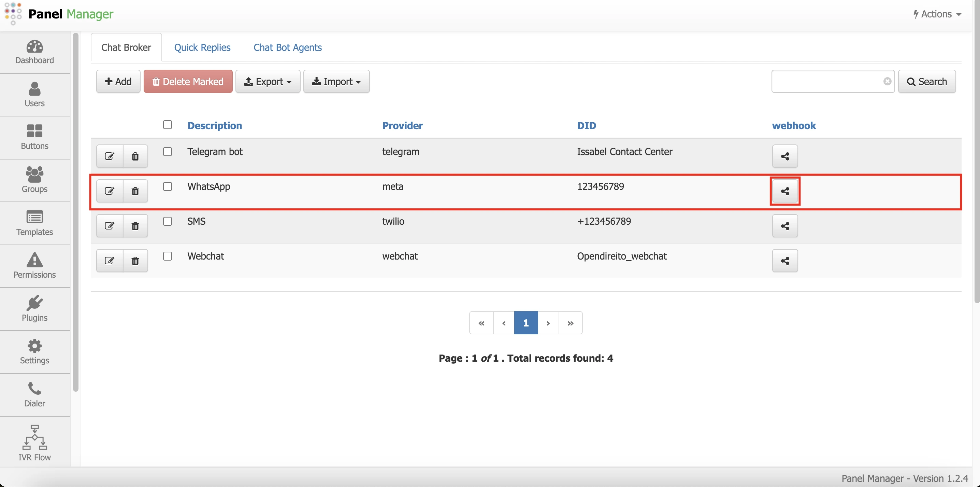Open the Actions dropdown menu

coord(937,14)
